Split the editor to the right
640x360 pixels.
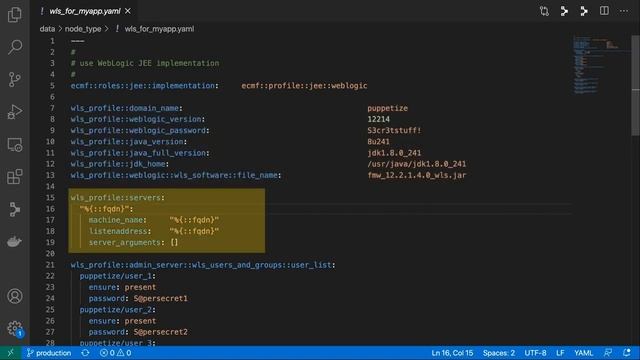tap(604, 11)
